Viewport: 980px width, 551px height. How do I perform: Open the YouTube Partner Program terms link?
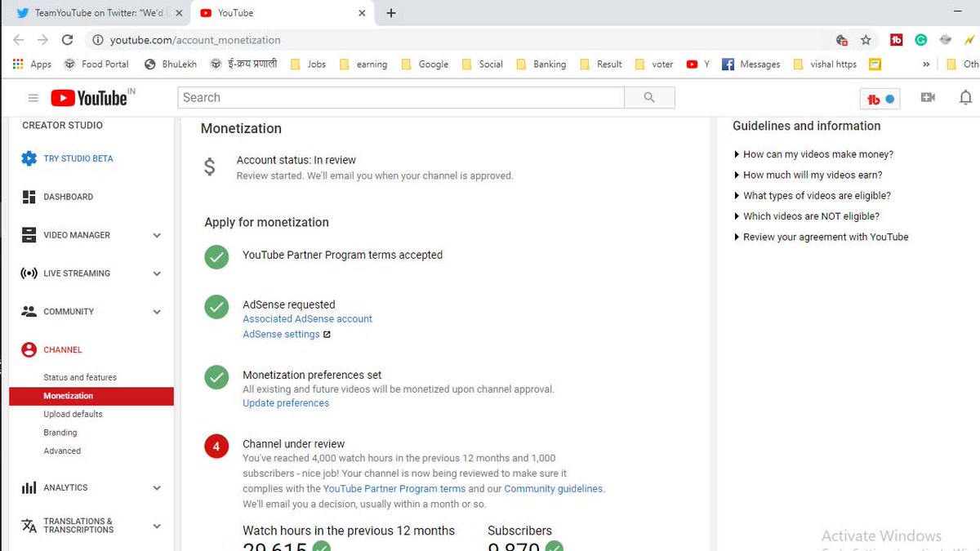[394, 489]
